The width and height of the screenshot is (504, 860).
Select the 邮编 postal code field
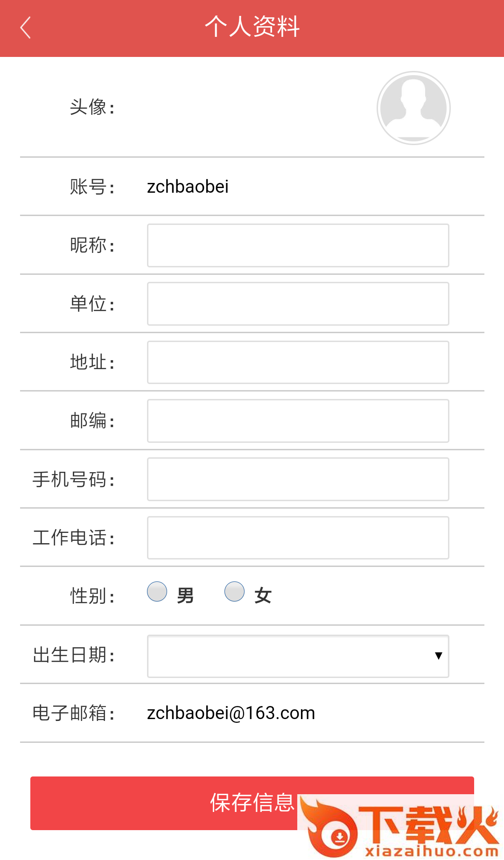tap(298, 421)
